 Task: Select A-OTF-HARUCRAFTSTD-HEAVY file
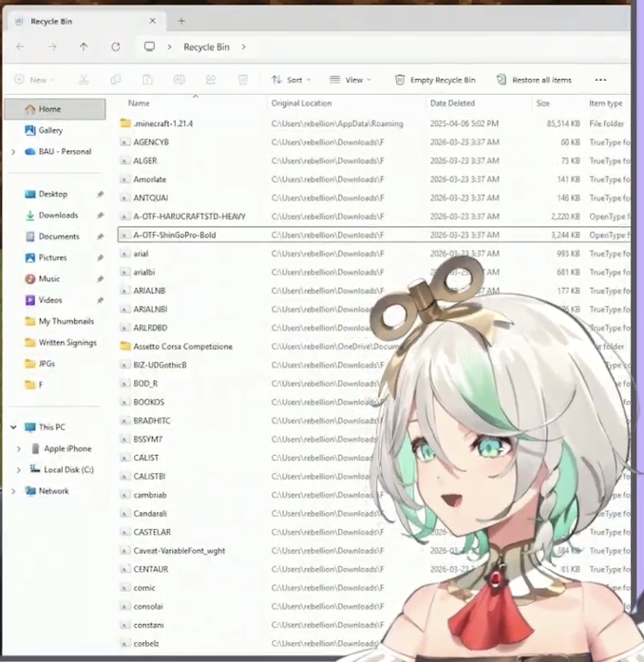tap(373, 217)
